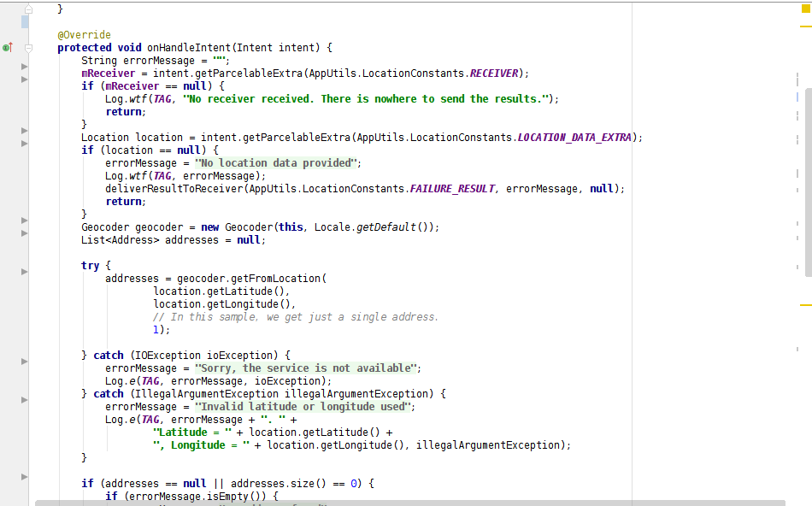Click the gutter arrow beside the IllegalArgumentException catch line
812x506 pixels.
pos(24,400)
